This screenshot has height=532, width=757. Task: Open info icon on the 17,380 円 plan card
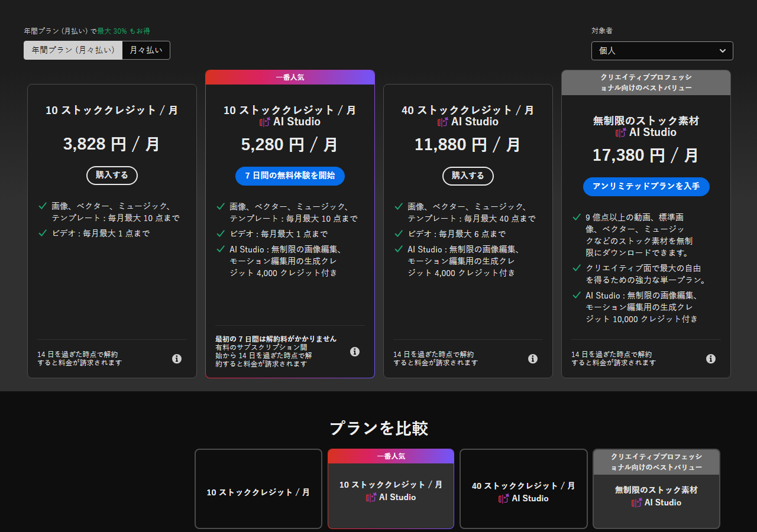(x=711, y=359)
